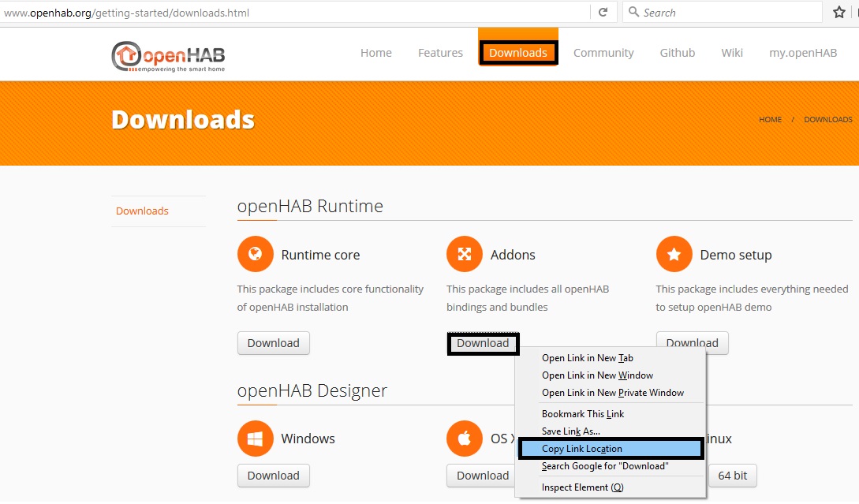The height and width of the screenshot is (504, 859).
Task: Click the HOME breadcrumb link
Action: (x=770, y=119)
